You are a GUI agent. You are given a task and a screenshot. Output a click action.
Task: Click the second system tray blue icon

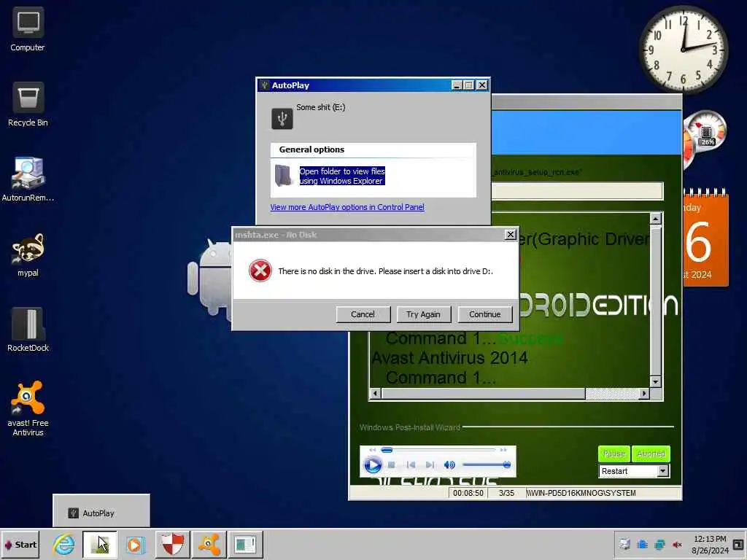[642, 544]
